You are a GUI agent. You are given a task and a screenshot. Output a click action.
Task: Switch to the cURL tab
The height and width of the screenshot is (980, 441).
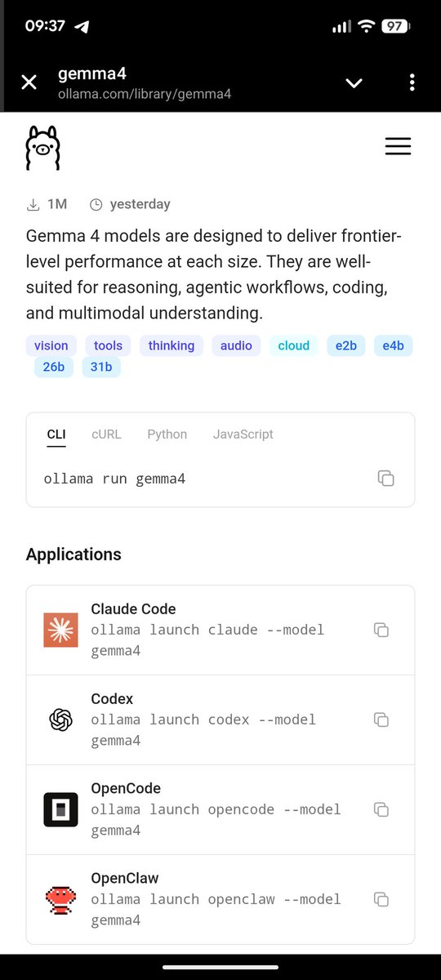click(106, 434)
